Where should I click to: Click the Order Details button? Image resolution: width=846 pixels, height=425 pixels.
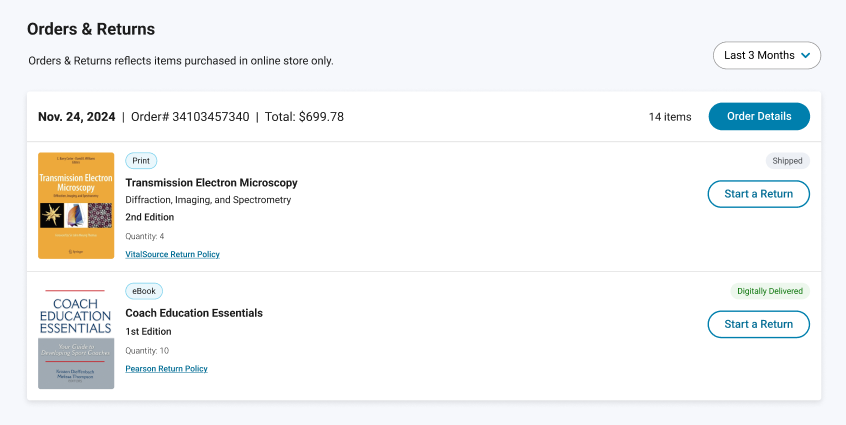pos(758,117)
